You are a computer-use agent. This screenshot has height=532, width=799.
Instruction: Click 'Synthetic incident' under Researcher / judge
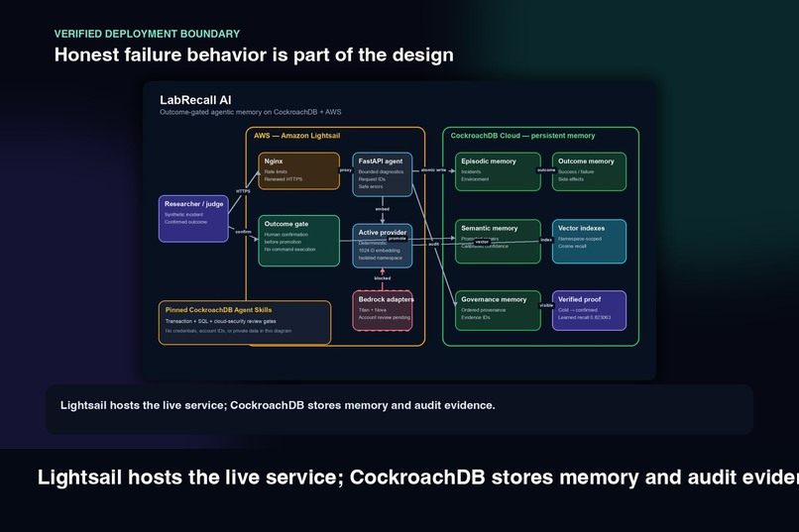(x=183, y=214)
